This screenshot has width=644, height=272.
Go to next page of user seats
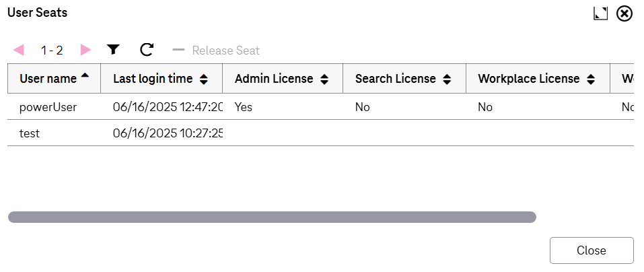point(85,50)
